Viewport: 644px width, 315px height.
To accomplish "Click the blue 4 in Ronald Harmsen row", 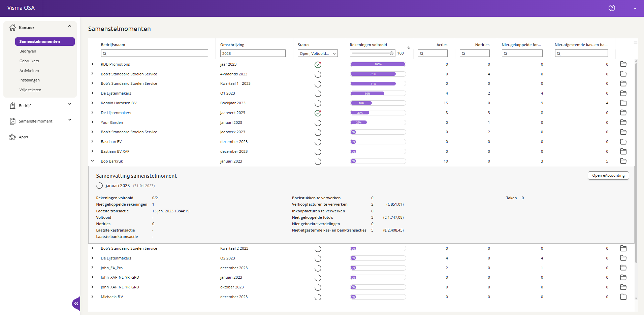I will 607,103.
